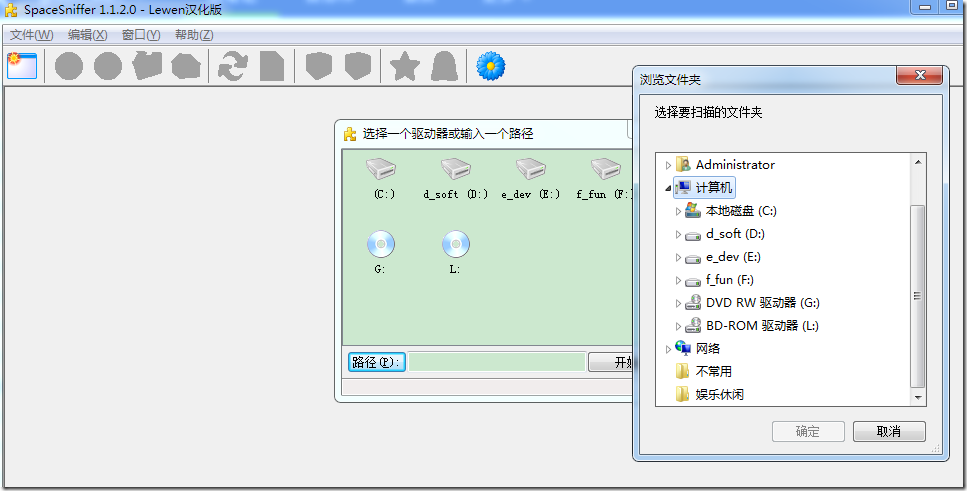Click the grayed star favorites icon

405,66
